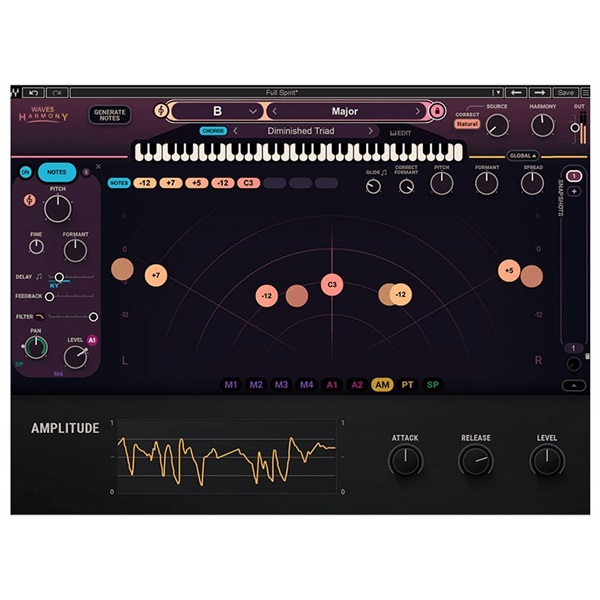
Task: Go to previous chord before Diminished Triad
Action: point(235,131)
